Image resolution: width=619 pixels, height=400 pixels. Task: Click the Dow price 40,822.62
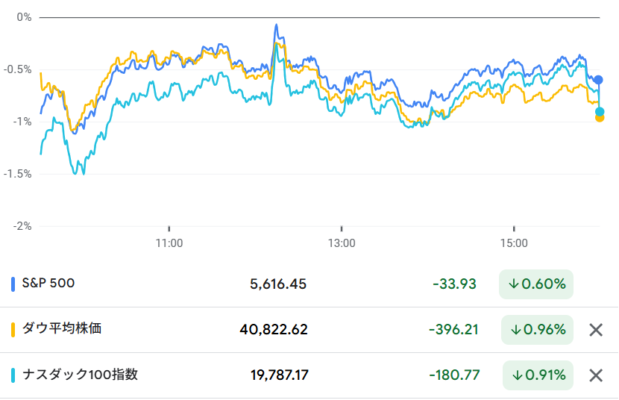point(274,330)
